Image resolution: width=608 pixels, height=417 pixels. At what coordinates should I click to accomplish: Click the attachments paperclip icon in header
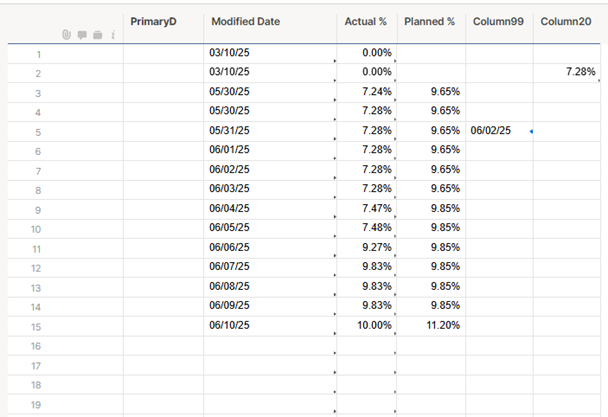click(x=66, y=35)
